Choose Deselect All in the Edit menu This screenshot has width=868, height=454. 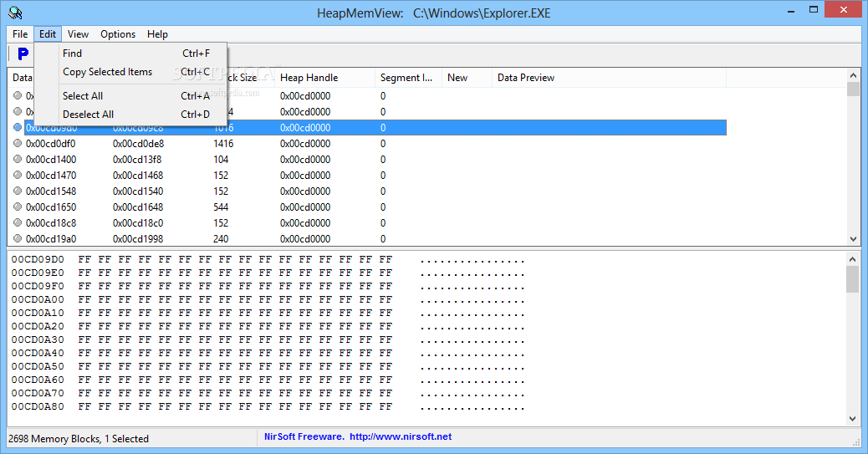(x=130, y=114)
